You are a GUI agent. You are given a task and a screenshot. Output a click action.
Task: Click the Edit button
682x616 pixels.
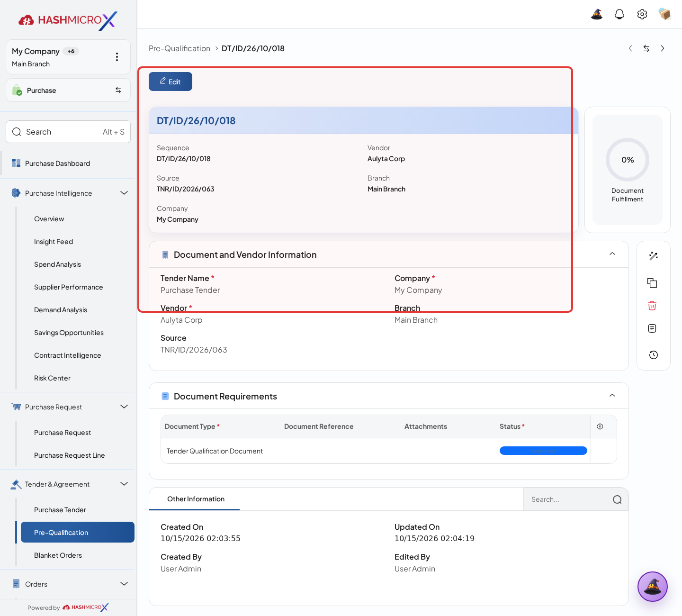click(x=170, y=82)
